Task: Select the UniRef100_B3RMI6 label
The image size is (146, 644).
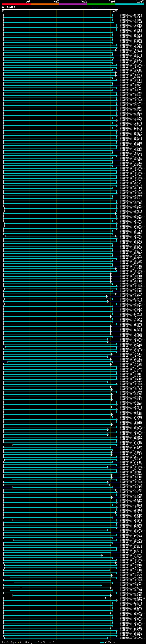Action: 131,299
